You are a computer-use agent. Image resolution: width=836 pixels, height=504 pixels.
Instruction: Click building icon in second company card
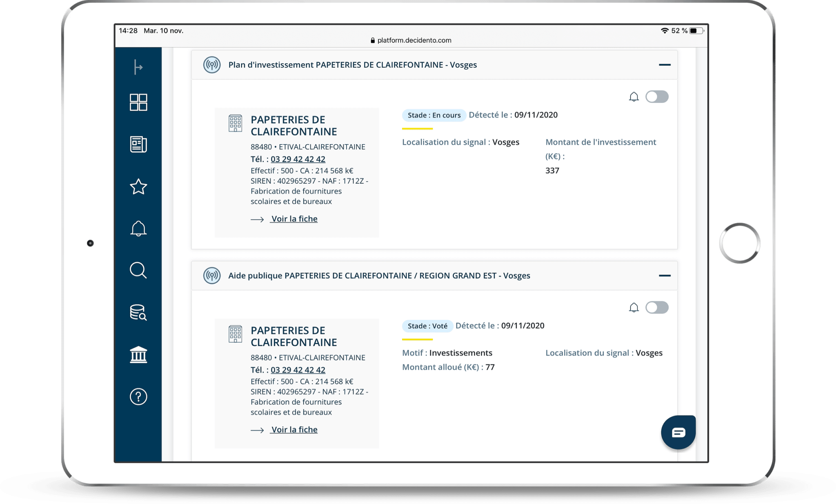coord(235,334)
